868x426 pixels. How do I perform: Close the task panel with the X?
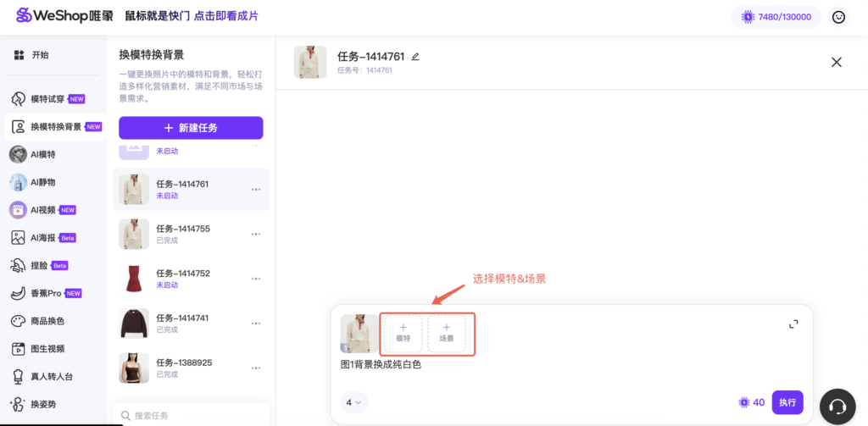coord(837,62)
